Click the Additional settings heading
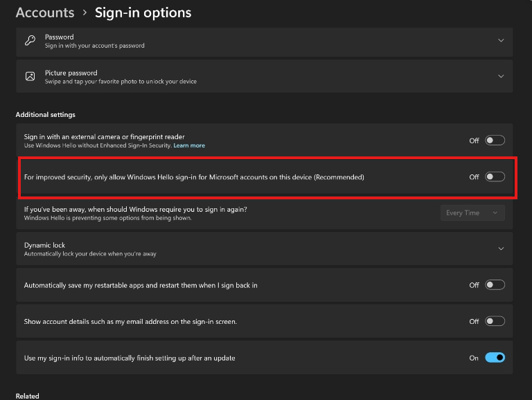 pyautogui.click(x=45, y=114)
